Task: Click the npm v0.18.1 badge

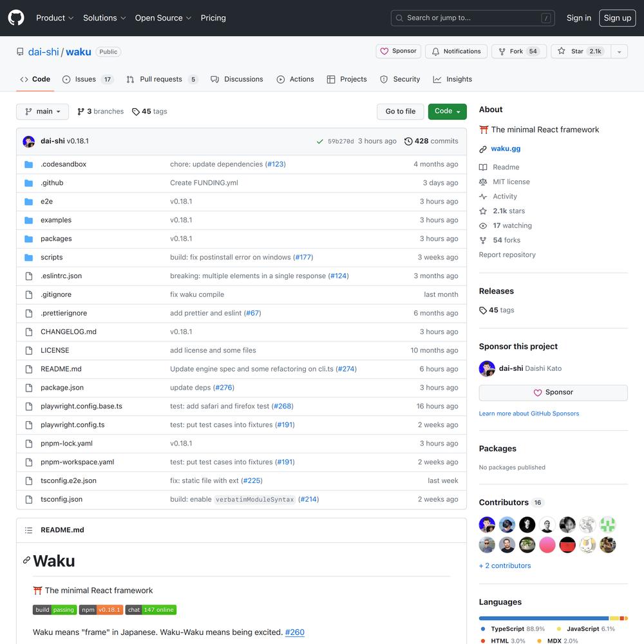Action: [101, 610]
